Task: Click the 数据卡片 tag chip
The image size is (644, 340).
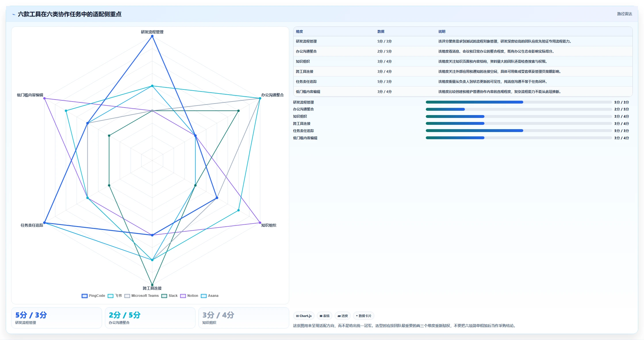Action: [364, 316]
